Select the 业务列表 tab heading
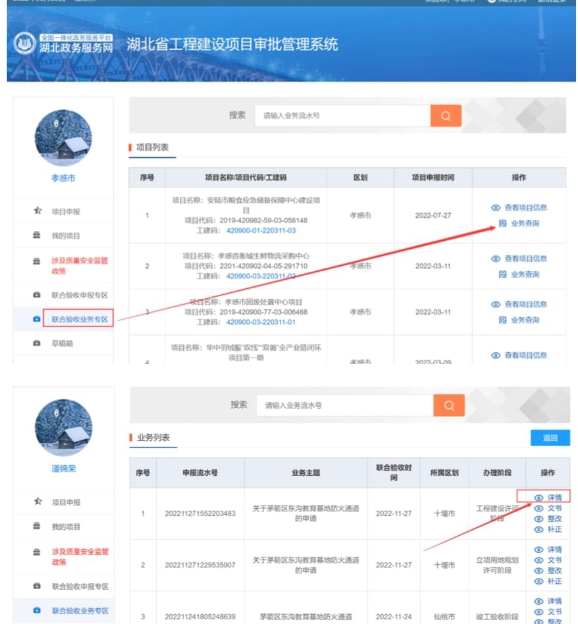 (x=153, y=437)
